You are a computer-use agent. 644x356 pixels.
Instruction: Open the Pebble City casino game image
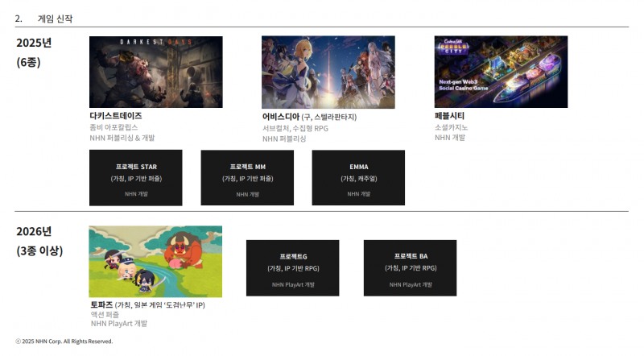click(501, 72)
